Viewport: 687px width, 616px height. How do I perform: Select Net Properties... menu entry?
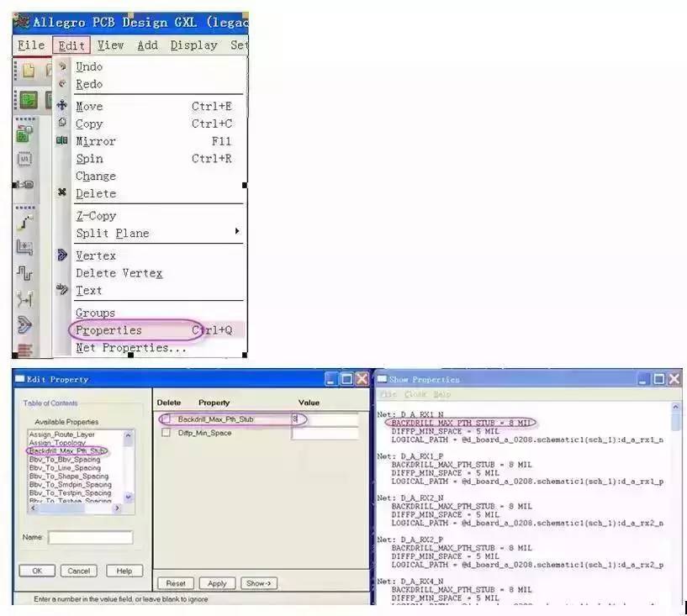coord(130,348)
